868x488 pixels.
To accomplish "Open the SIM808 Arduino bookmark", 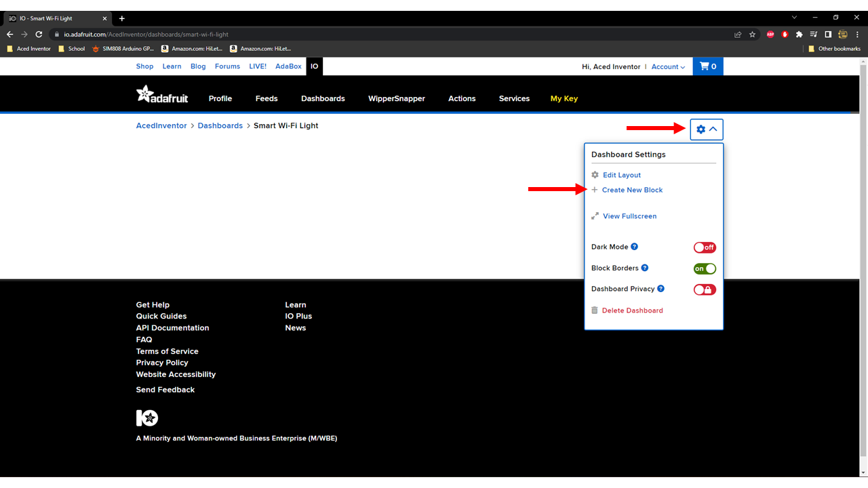I will (123, 49).
